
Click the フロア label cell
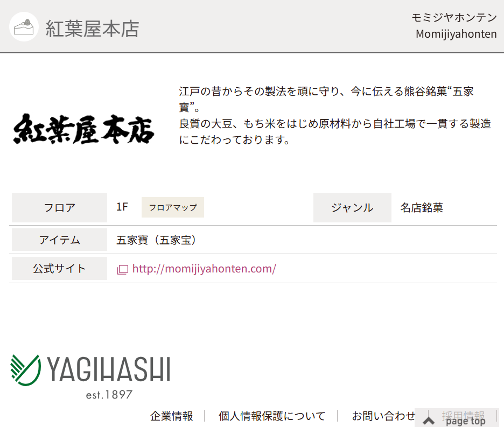coord(59,207)
